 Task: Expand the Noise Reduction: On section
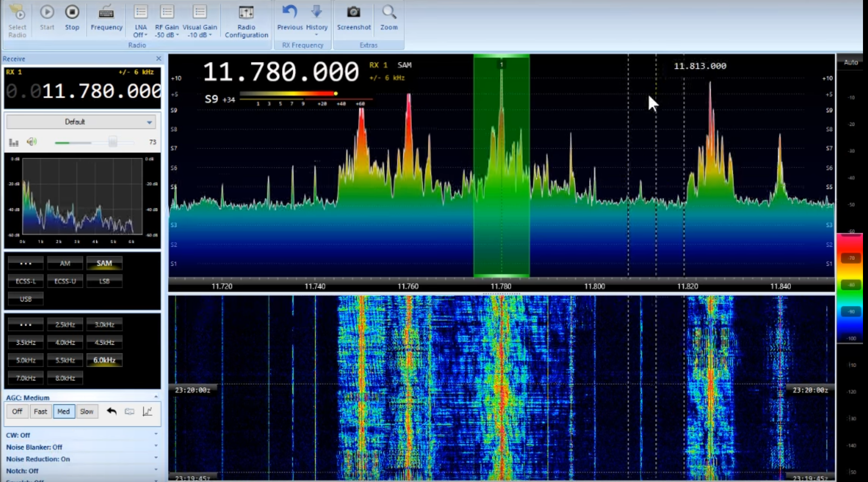[156, 458]
